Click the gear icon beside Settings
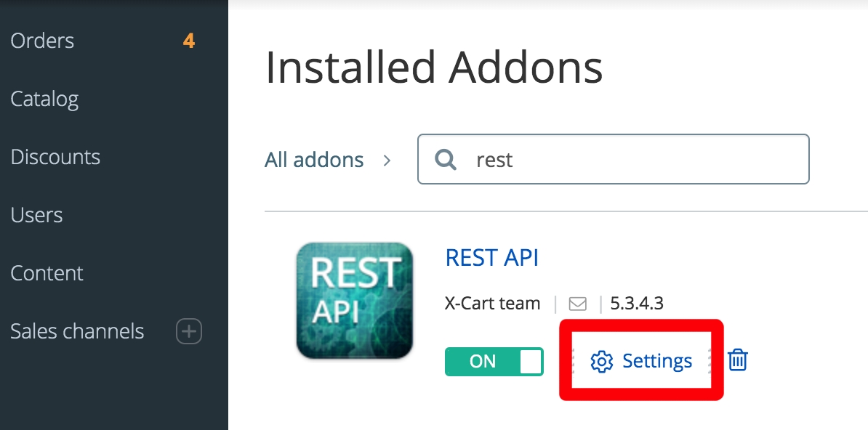868x430 pixels. coord(602,362)
